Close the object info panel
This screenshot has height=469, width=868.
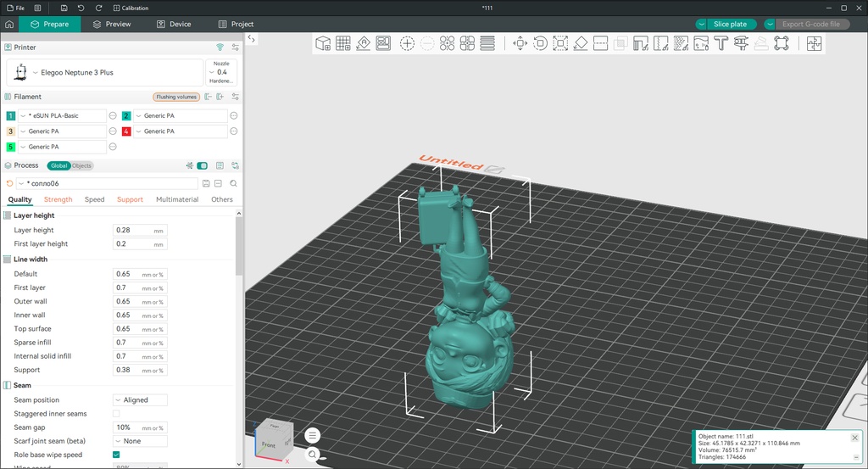pos(854,438)
